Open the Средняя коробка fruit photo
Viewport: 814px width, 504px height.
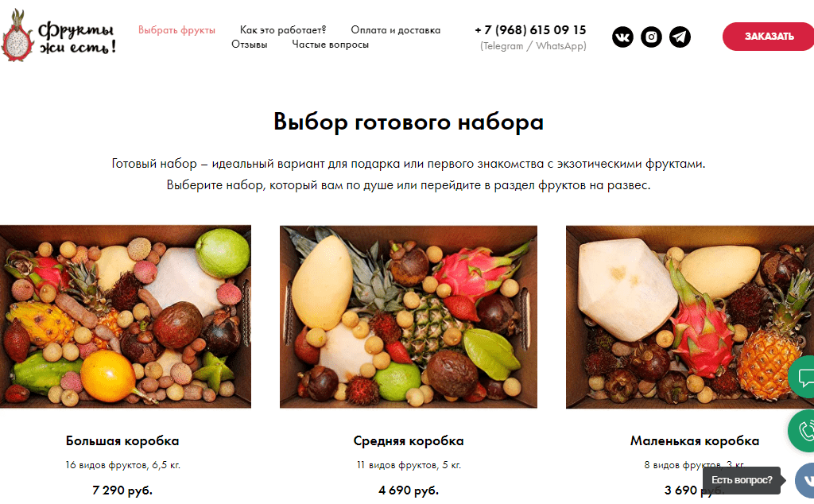pyautogui.click(x=409, y=316)
